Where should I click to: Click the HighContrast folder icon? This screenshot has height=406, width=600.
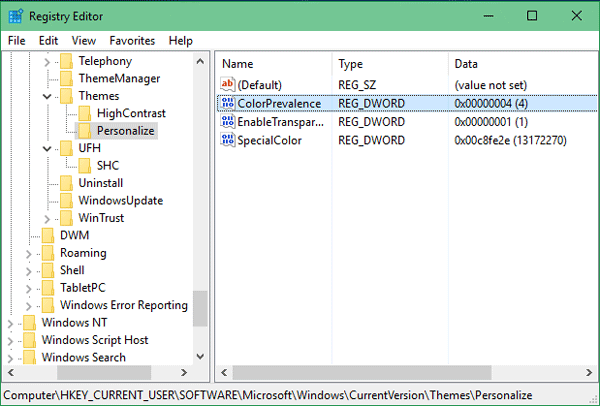click(x=85, y=113)
